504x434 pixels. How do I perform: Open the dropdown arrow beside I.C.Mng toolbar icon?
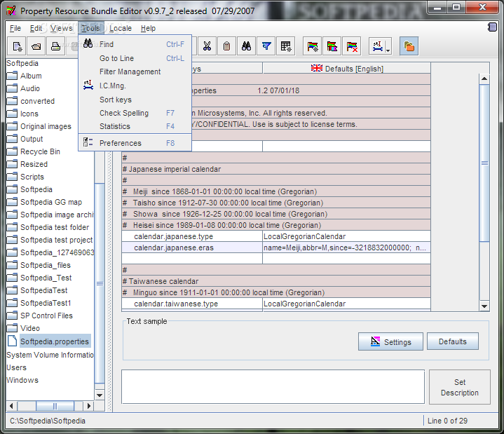point(388,50)
